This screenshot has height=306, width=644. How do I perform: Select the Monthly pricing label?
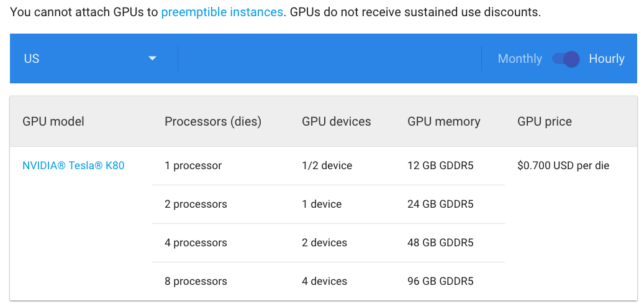point(520,59)
